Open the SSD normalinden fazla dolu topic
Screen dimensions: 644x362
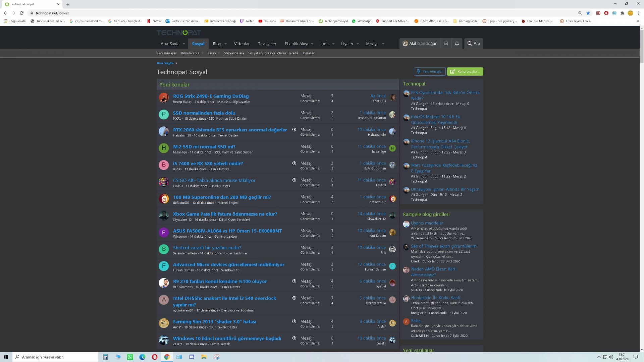pos(204,113)
